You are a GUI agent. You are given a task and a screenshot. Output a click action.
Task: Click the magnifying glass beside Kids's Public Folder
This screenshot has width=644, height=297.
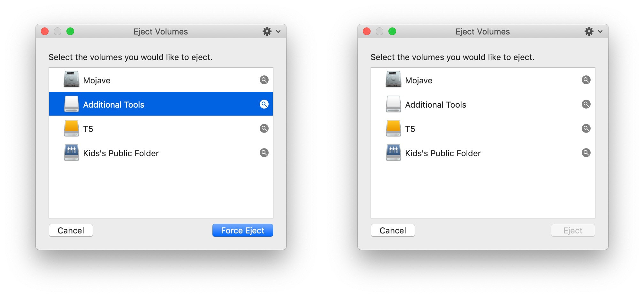[x=264, y=153]
